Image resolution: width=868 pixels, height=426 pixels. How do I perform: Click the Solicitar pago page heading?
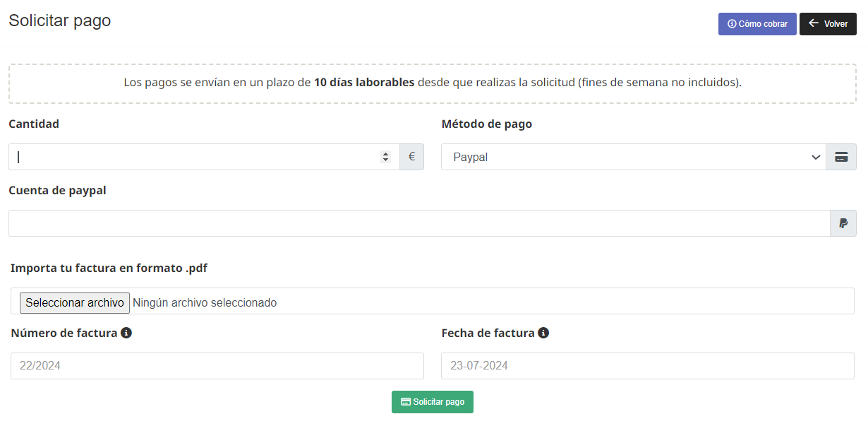click(x=60, y=20)
